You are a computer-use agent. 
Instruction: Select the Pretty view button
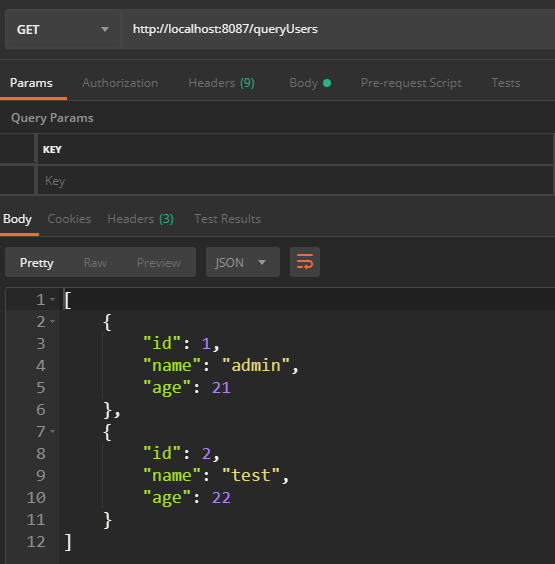click(37, 263)
